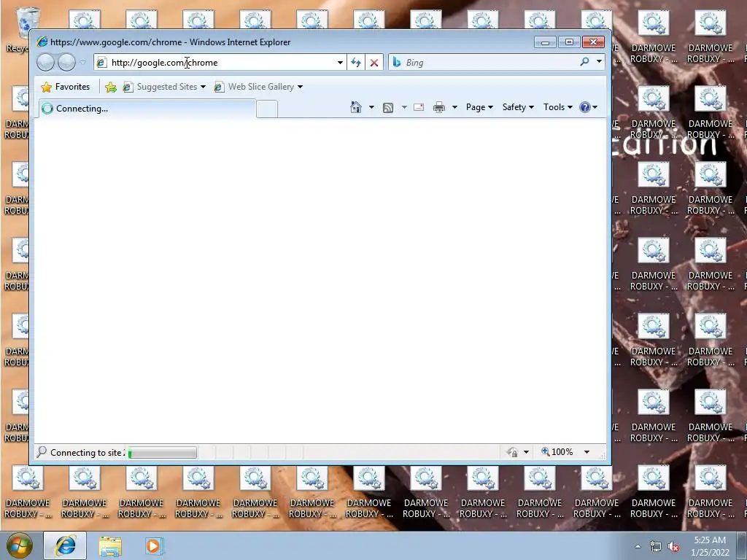Open the search provider dropdown arrow

pyautogui.click(x=599, y=62)
